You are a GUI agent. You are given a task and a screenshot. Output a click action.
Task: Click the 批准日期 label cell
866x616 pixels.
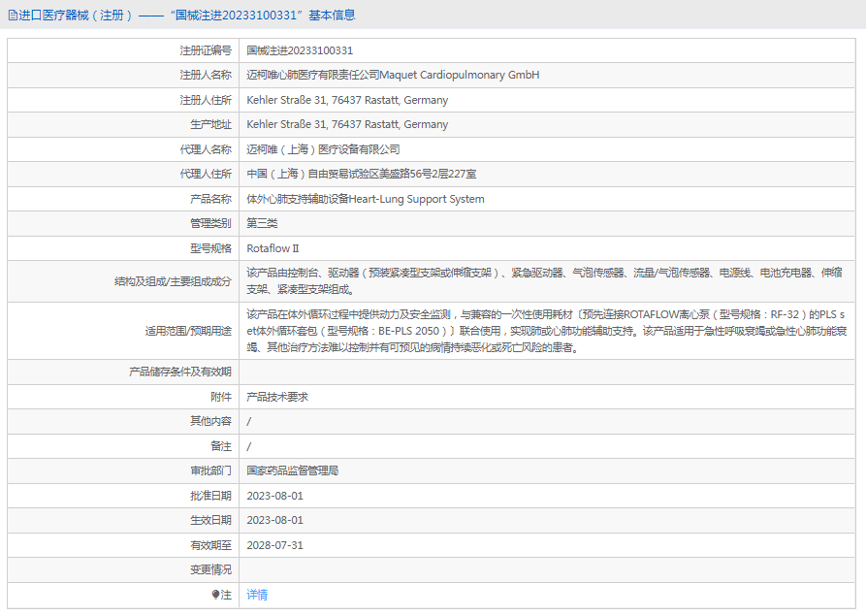coord(123,496)
